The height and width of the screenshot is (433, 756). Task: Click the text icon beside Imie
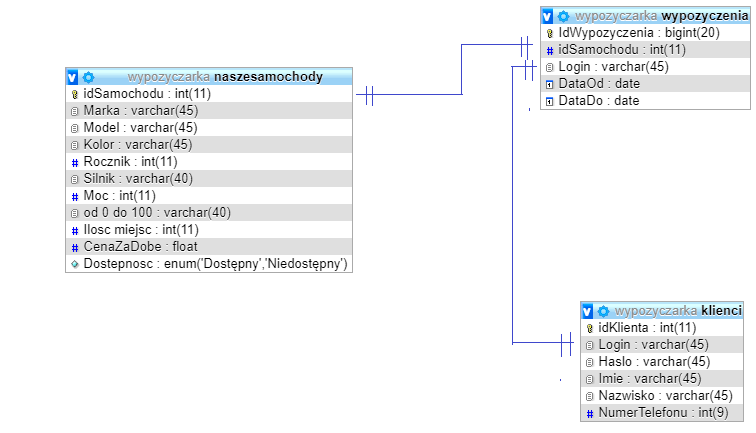pos(589,379)
